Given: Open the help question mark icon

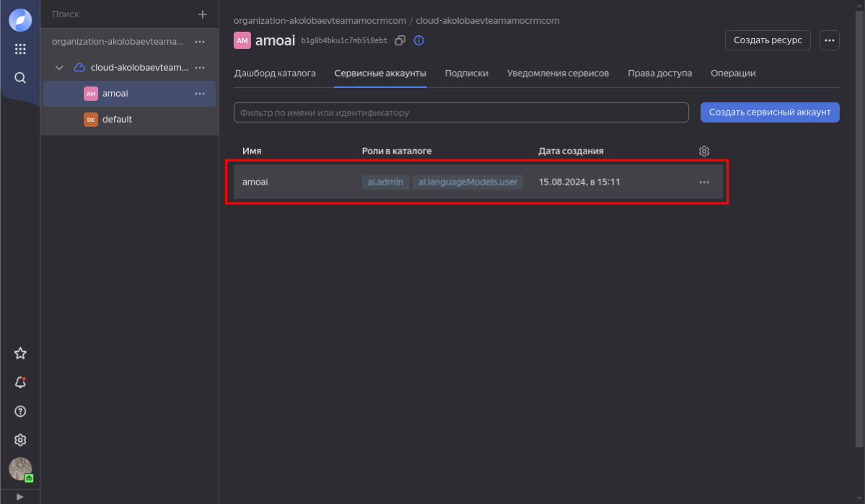Looking at the screenshot, I should click(20, 411).
